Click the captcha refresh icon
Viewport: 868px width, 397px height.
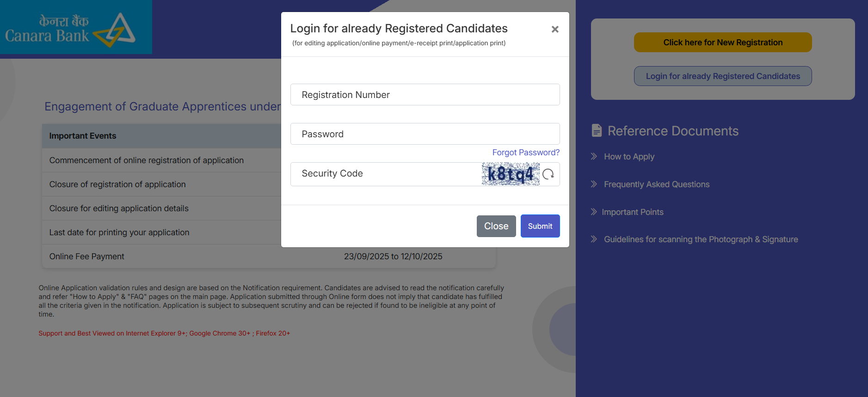[x=548, y=174]
